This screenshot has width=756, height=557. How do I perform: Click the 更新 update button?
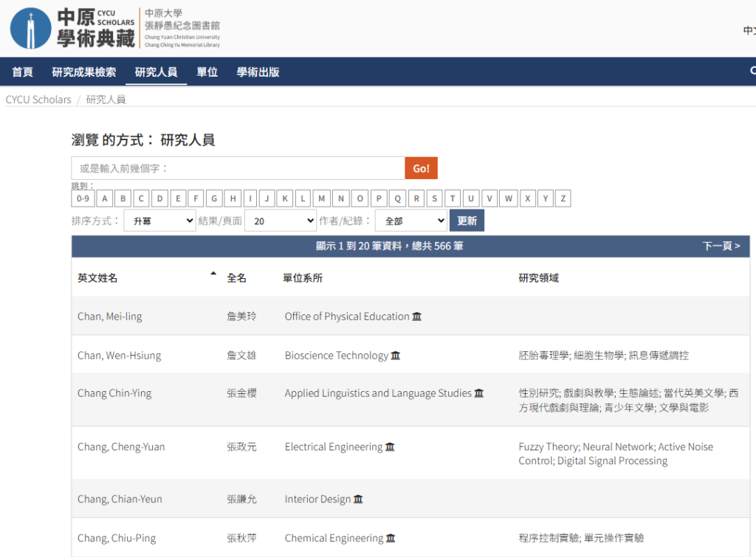(467, 221)
